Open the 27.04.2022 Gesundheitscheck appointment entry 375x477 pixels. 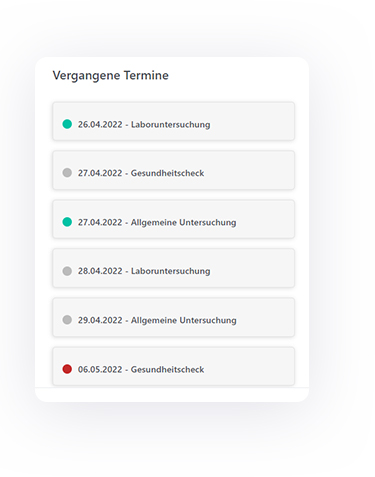click(x=173, y=170)
